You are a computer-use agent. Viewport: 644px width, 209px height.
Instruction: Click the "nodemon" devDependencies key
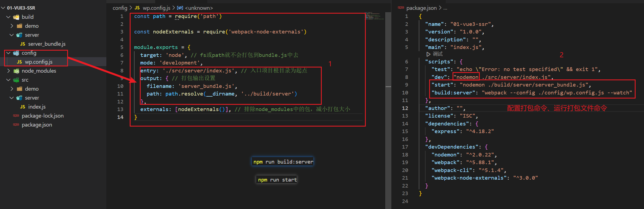point(445,155)
